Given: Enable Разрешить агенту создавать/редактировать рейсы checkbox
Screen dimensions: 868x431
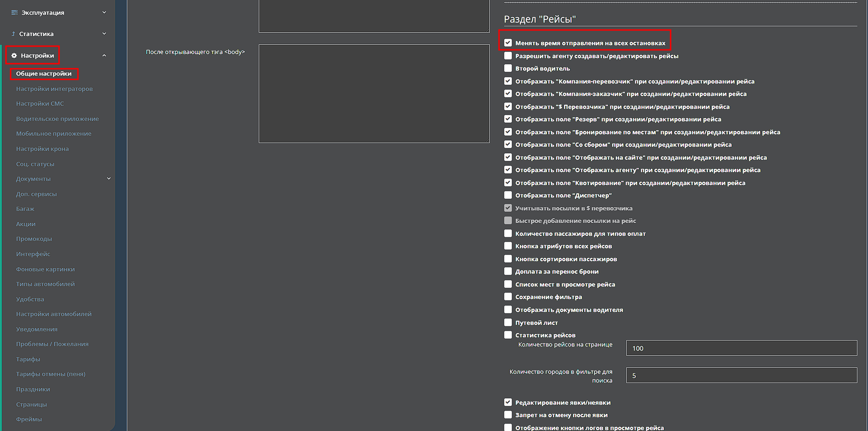Looking at the screenshot, I should 508,56.
